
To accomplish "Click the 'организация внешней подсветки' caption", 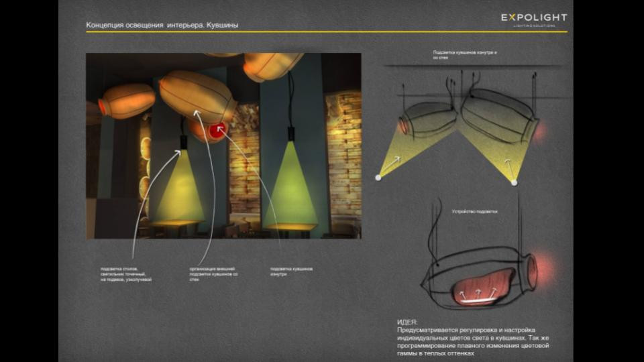I will (x=214, y=274).
